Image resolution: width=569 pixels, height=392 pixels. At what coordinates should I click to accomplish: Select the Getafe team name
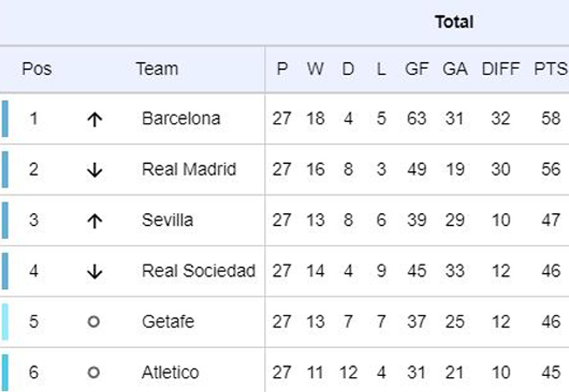point(168,321)
